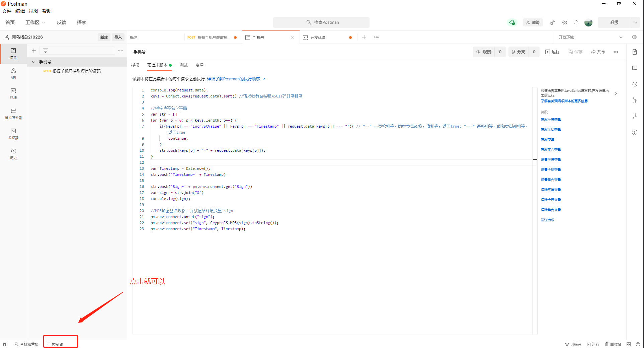644x348 pixels.
Task: Insert the 发送请求 snippet
Action: click(548, 220)
